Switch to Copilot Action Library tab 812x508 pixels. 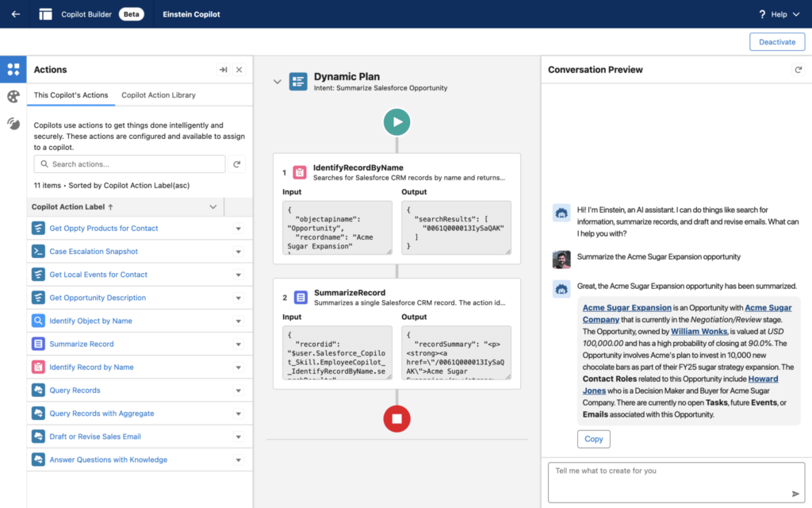click(159, 95)
